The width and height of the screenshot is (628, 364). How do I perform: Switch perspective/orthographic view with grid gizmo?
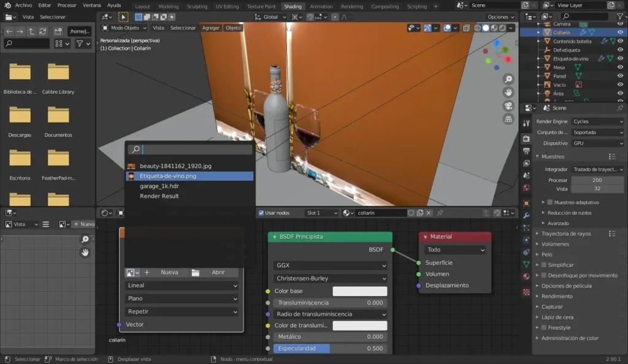click(x=508, y=119)
